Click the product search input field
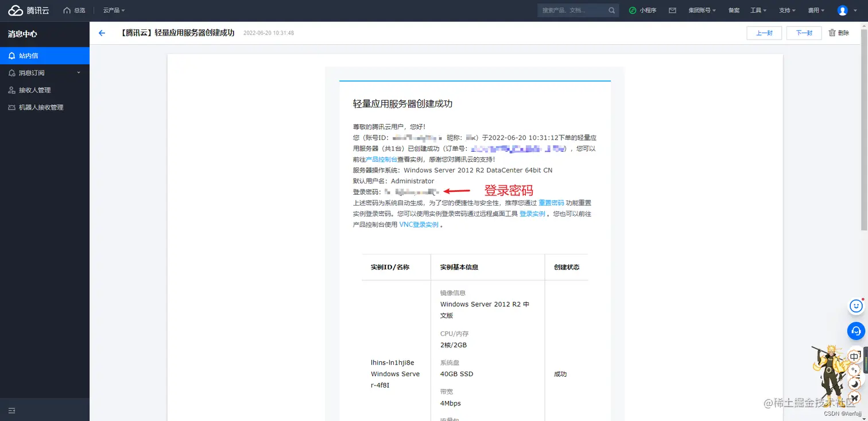The height and width of the screenshot is (421, 868). click(574, 10)
